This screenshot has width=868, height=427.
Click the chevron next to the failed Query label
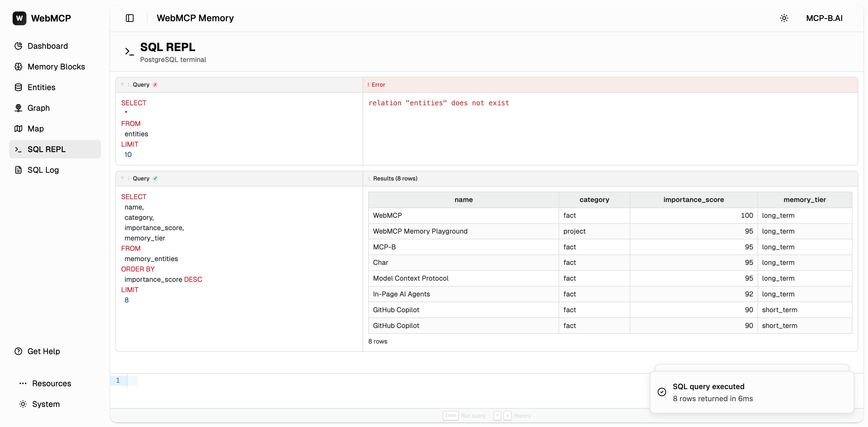point(128,85)
